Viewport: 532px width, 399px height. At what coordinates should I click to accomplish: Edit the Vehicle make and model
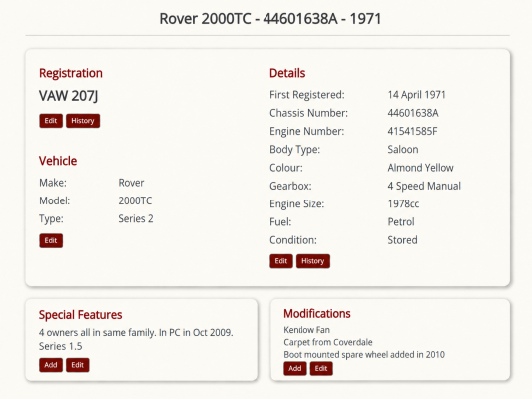point(51,241)
